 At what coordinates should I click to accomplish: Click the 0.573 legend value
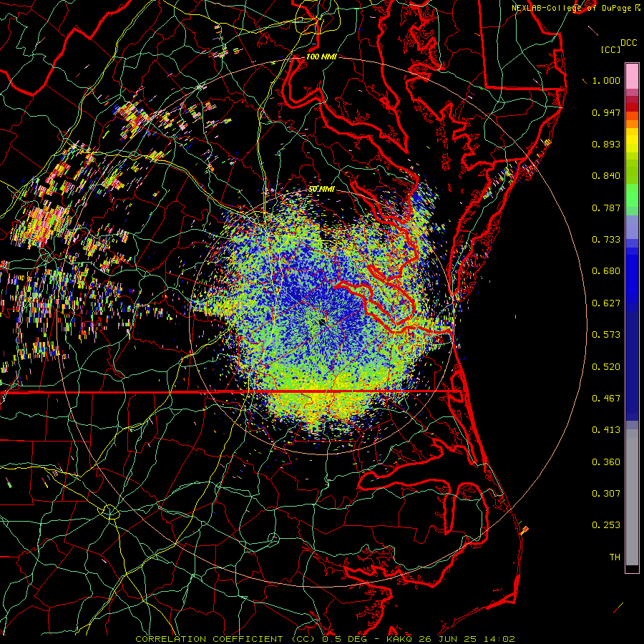click(606, 335)
